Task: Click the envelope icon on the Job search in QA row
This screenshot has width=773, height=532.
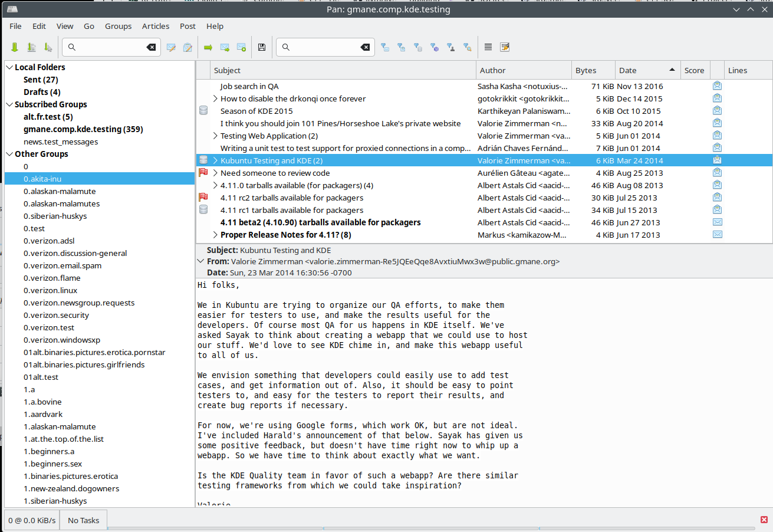Action: [x=717, y=86]
